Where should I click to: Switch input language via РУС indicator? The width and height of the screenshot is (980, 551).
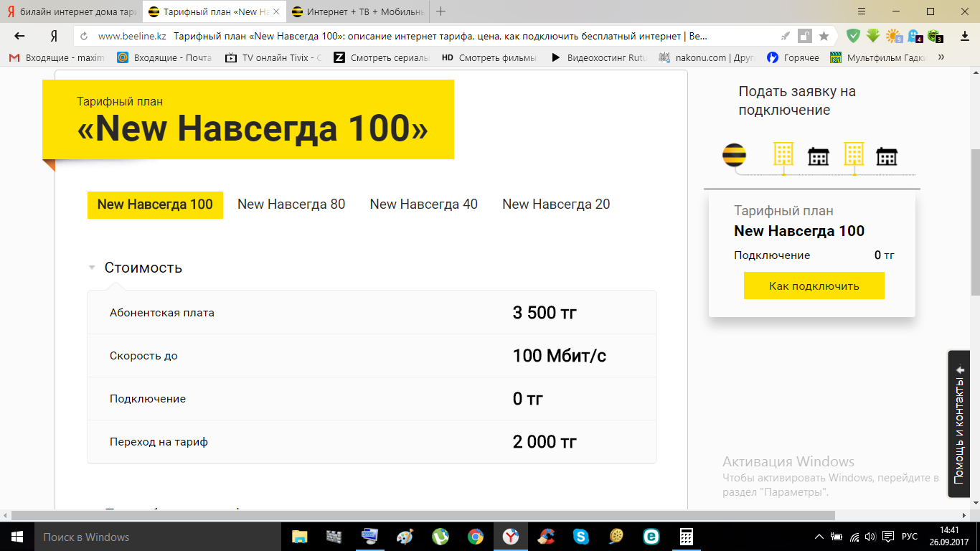click(x=909, y=537)
